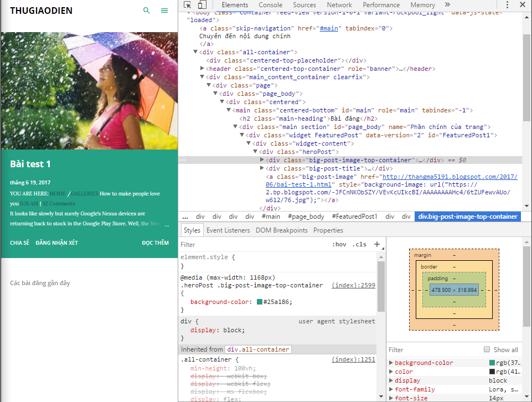532x402 pixels.
Task: Switch to DOM Breakpoints pane
Action: click(282, 230)
